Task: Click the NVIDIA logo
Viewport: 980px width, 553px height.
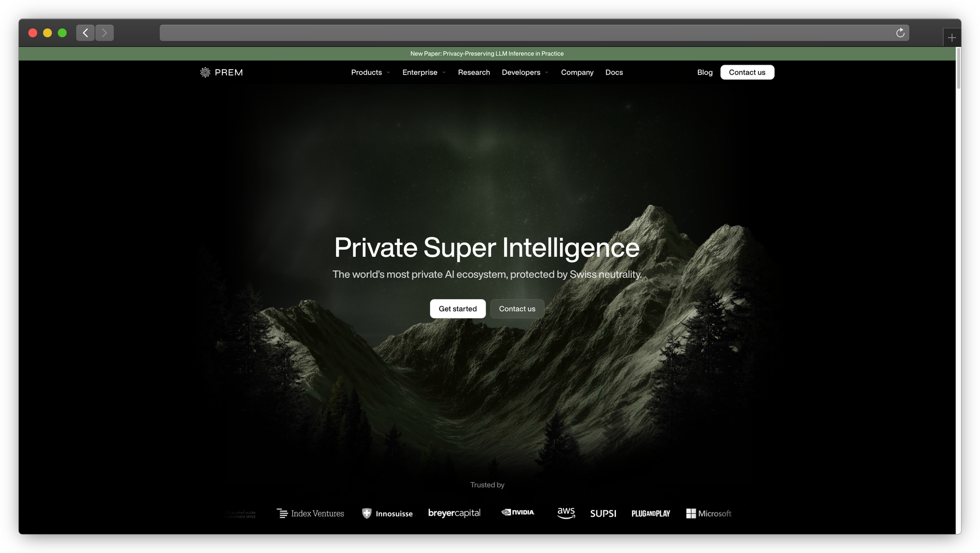Action: coord(518,512)
